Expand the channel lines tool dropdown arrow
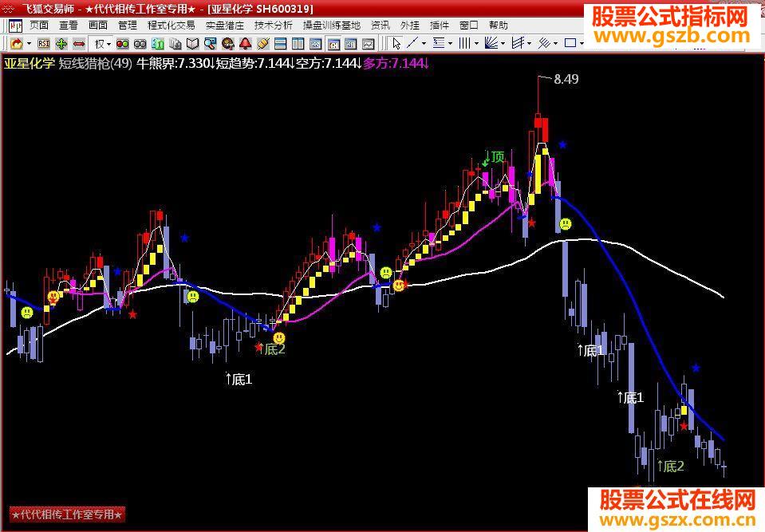The width and height of the screenshot is (765, 532). point(530,44)
